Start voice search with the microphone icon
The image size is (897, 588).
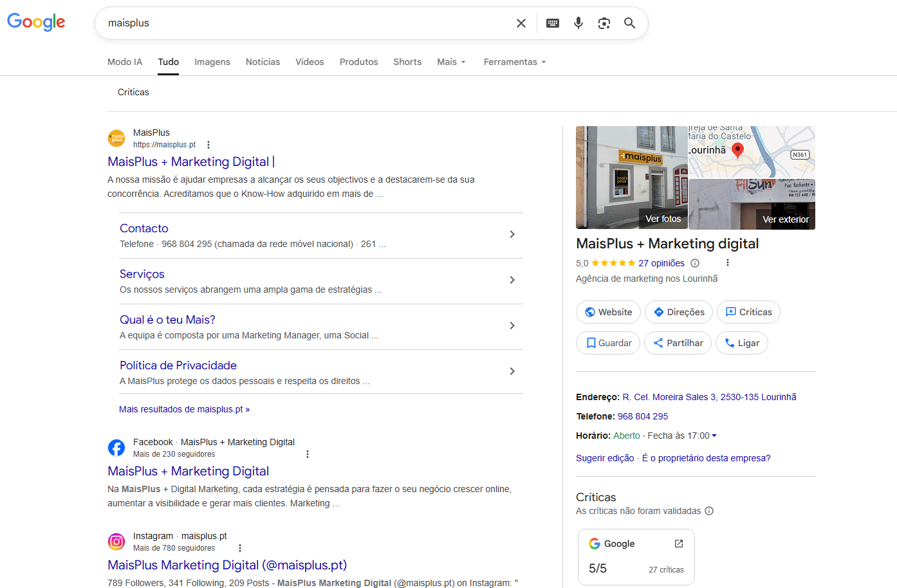pos(578,23)
